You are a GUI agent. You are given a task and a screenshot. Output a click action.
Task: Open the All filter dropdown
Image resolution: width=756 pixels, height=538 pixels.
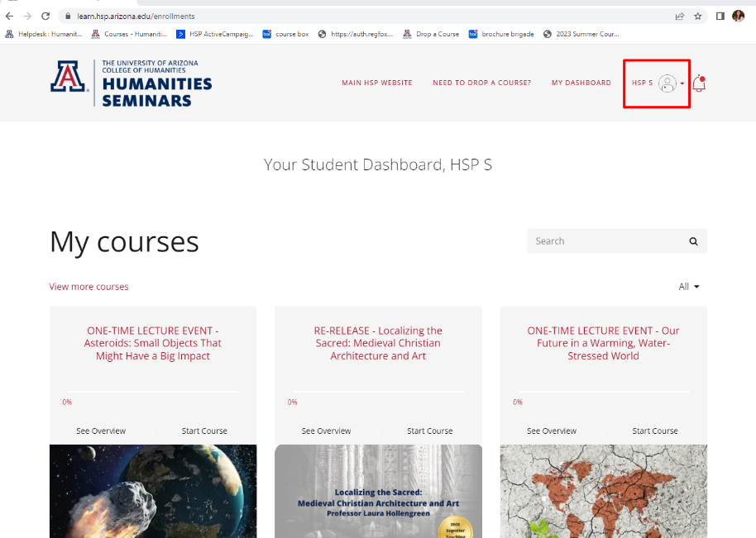click(x=689, y=287)
